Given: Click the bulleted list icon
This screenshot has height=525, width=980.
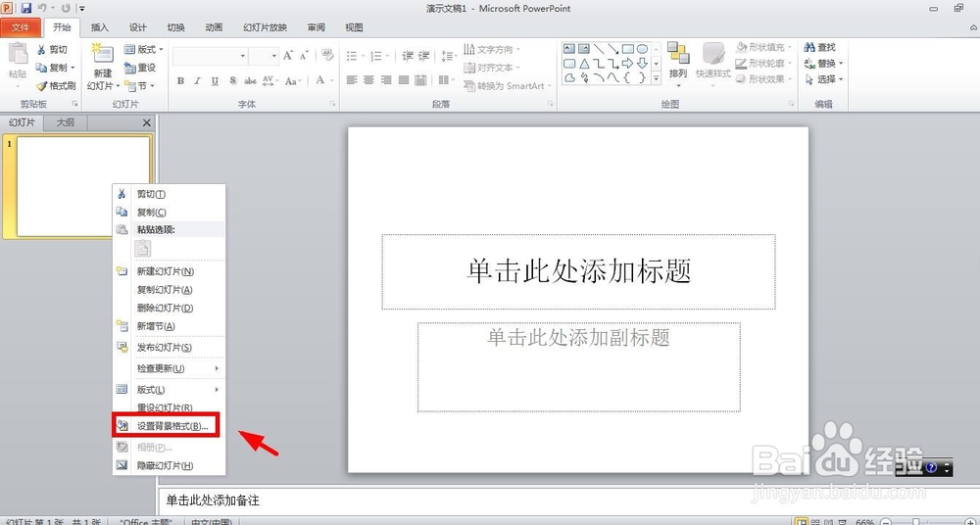Looking at the screenshot, I should coord(352,56).
